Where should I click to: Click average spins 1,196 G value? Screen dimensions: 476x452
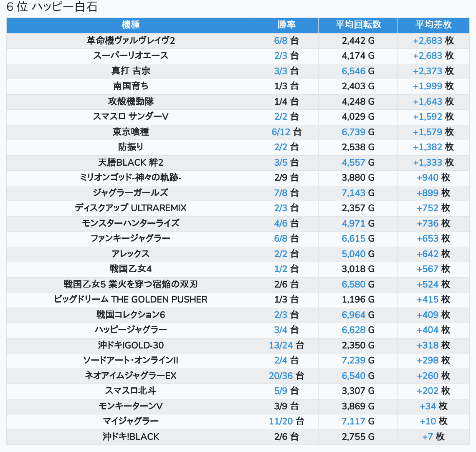pyautogui.click(x=358, y=299)
